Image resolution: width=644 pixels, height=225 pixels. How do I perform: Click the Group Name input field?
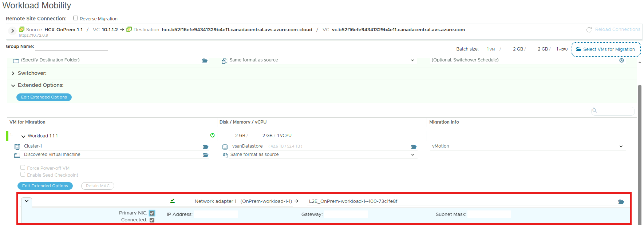[x=72, y=47]
